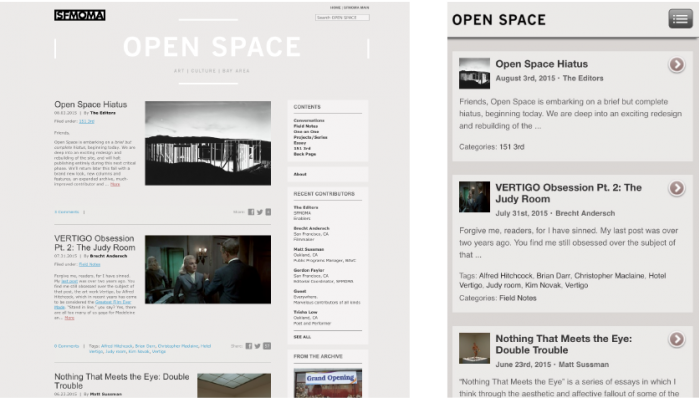Open SFMOMA MAIN link in top navigation

[x=356, y=8]
